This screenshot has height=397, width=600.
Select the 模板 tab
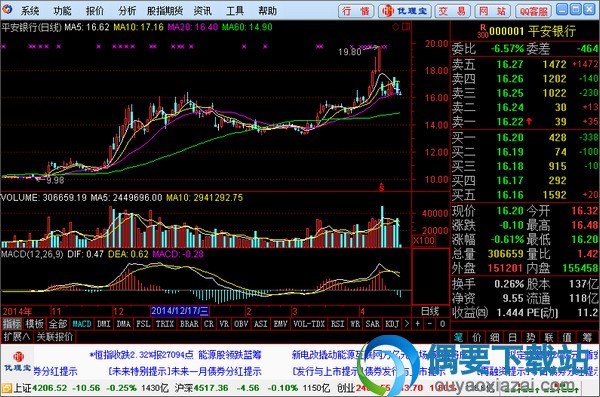(35, 324)
